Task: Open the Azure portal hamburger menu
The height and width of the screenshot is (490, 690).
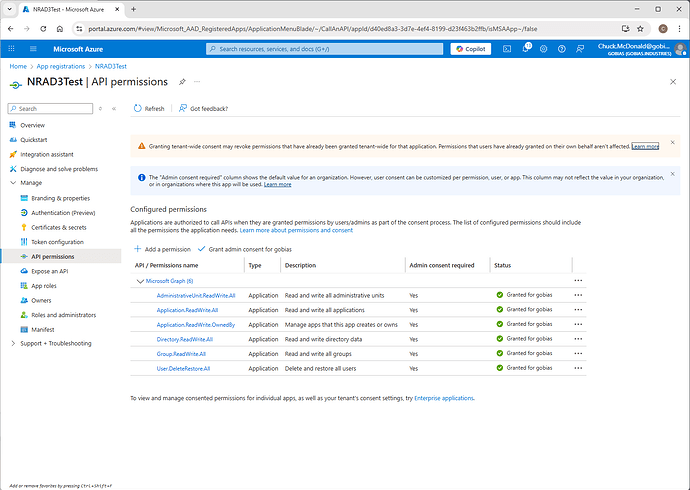Action: [33, 49]
